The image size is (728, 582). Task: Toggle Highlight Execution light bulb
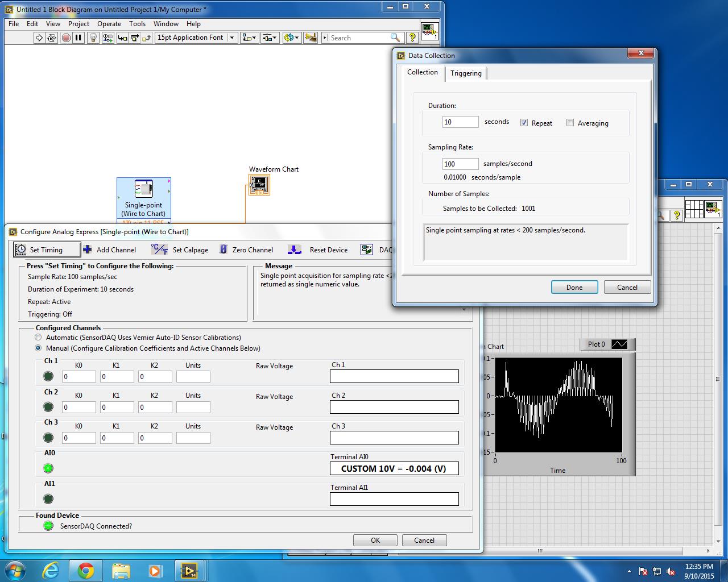pyautogui.click(x=94, y=38)
